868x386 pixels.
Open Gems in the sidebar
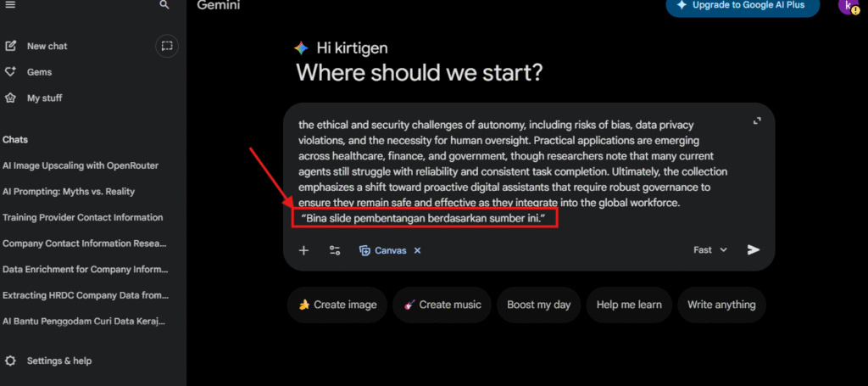coord(39,72)
